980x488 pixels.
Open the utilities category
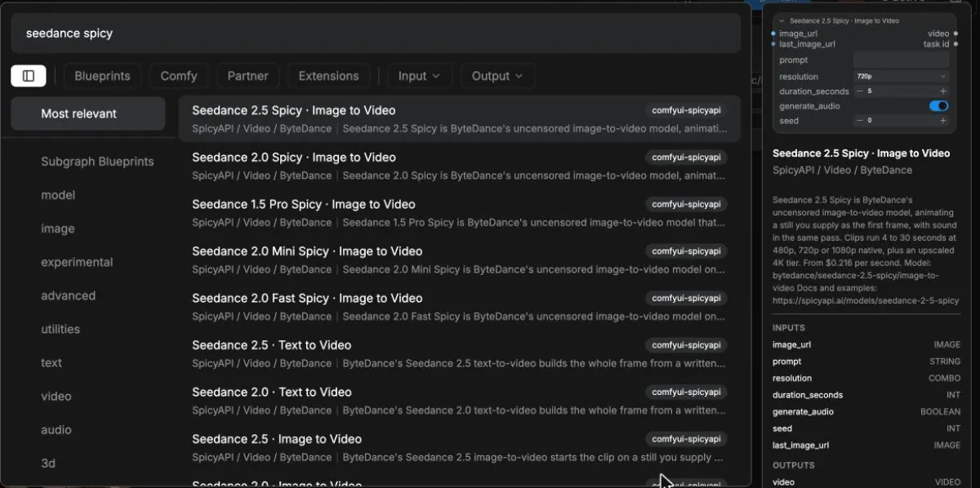click(88, 329)
